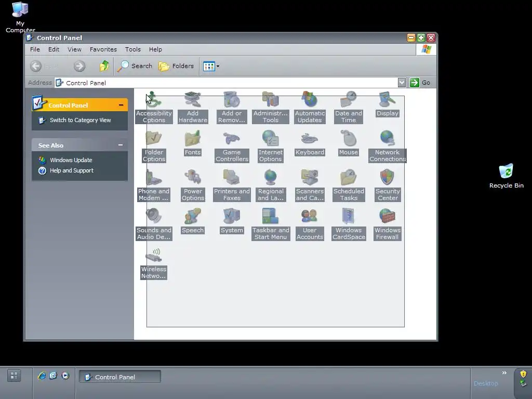Click the Address bar field

coord(226,83)
